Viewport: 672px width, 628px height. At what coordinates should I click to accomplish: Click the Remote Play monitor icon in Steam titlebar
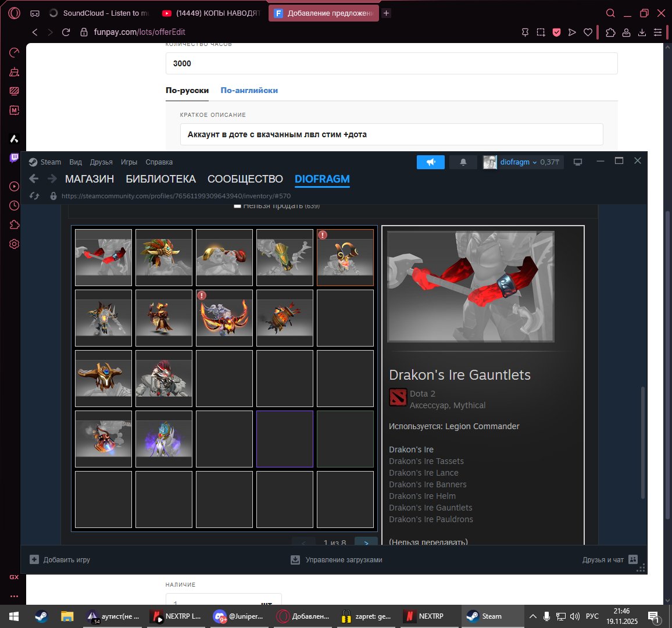pos(578,162)
